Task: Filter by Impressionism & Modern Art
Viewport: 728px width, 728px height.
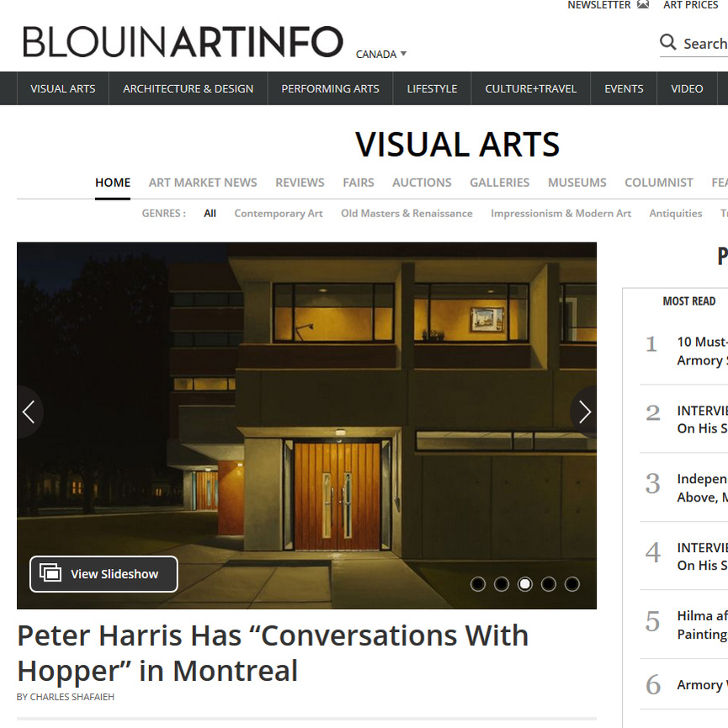Action: (x=561, y=213)
